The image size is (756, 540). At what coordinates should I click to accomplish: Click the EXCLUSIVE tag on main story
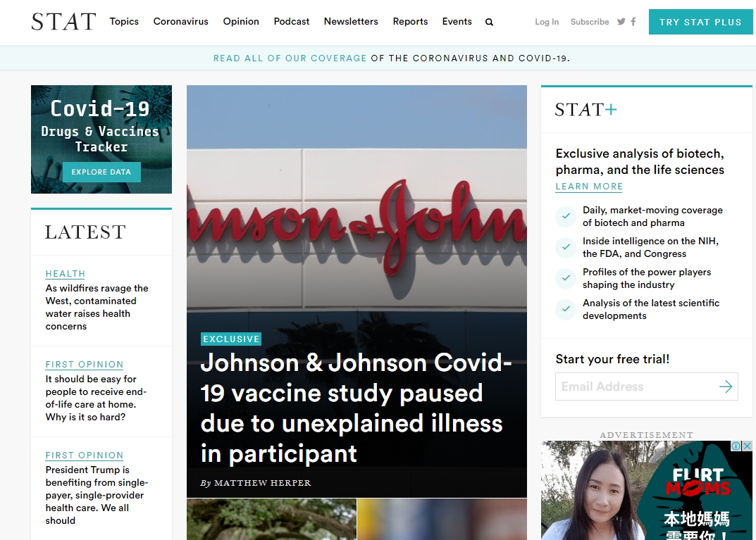point(231,339)
